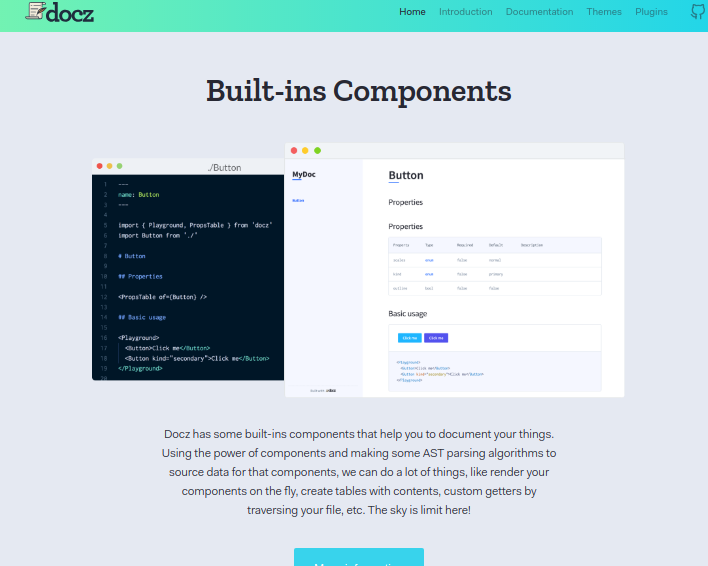The height and width of the screenshot is (566, 708).
Task: Click the Button heading in preview
Action: click(406, 175)
